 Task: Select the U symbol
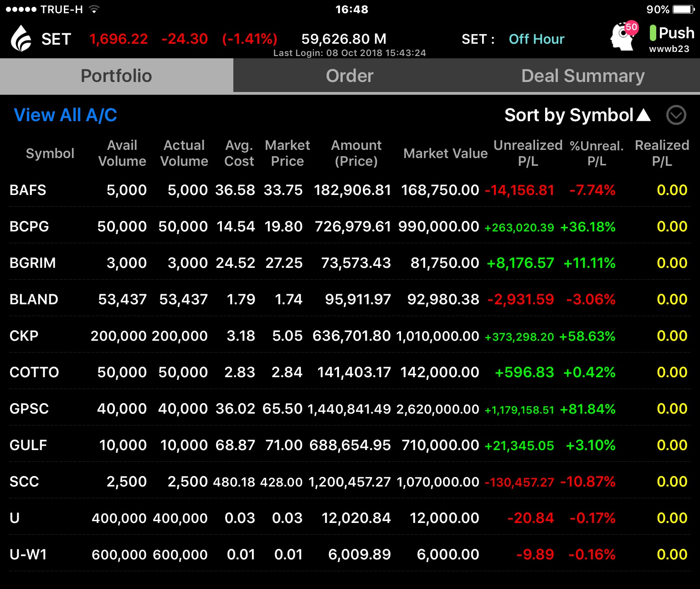point(15,518)
